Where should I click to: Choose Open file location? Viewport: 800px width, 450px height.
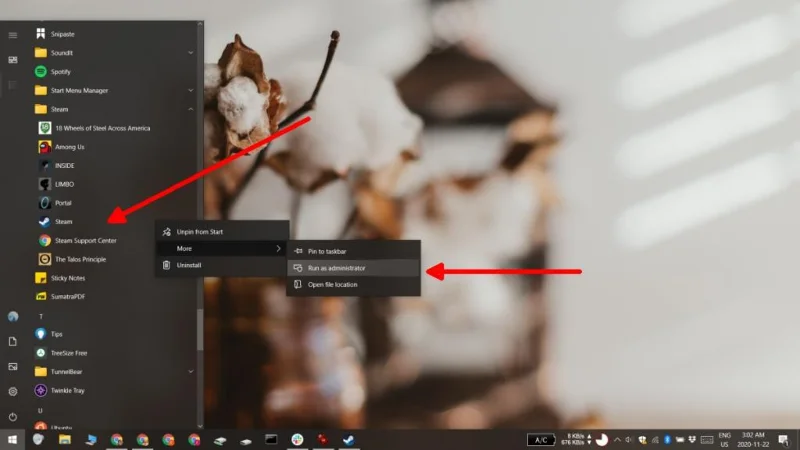coord(354,285)
